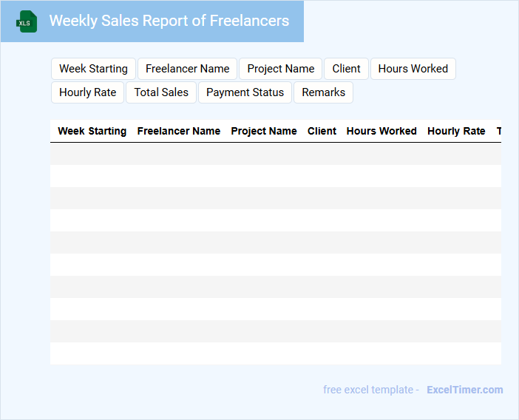The height and width of the screenshot is (420, 519).
Task: Click the Hourly Rate column header
Action: 456,131
